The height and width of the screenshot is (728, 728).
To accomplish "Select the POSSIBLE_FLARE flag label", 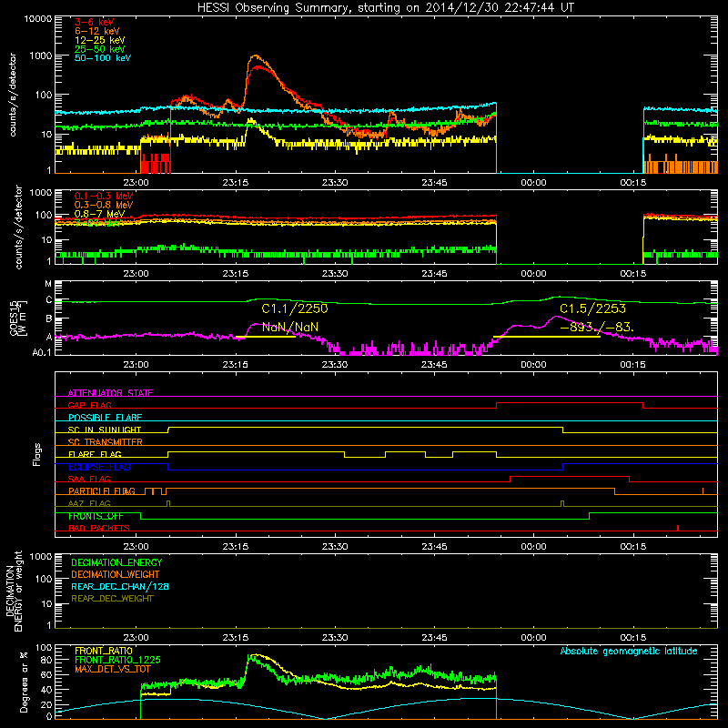I will coord(105,418).
